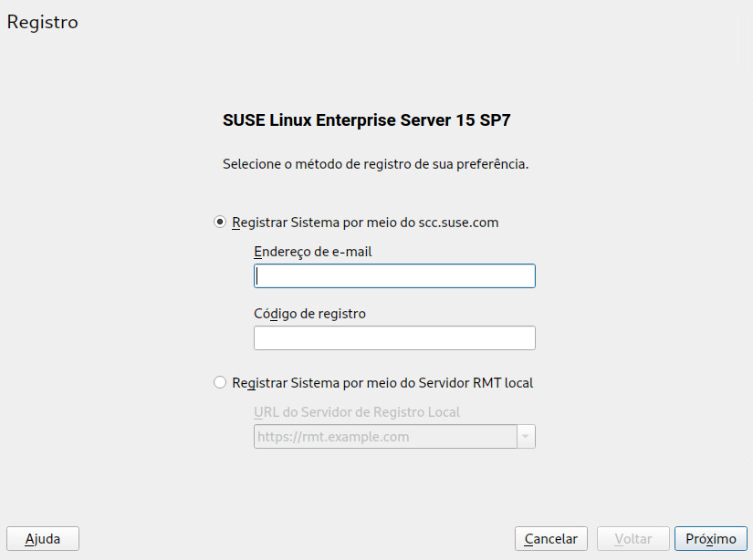Screen dimensions: 753x560
Task: Click the SUSE Linux Enterprise Server 15 SP7 heading
Action: point(372,119)
